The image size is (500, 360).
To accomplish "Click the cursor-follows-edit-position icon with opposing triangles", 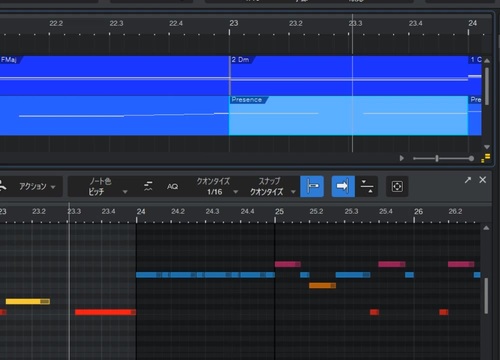I will [367, 186].
